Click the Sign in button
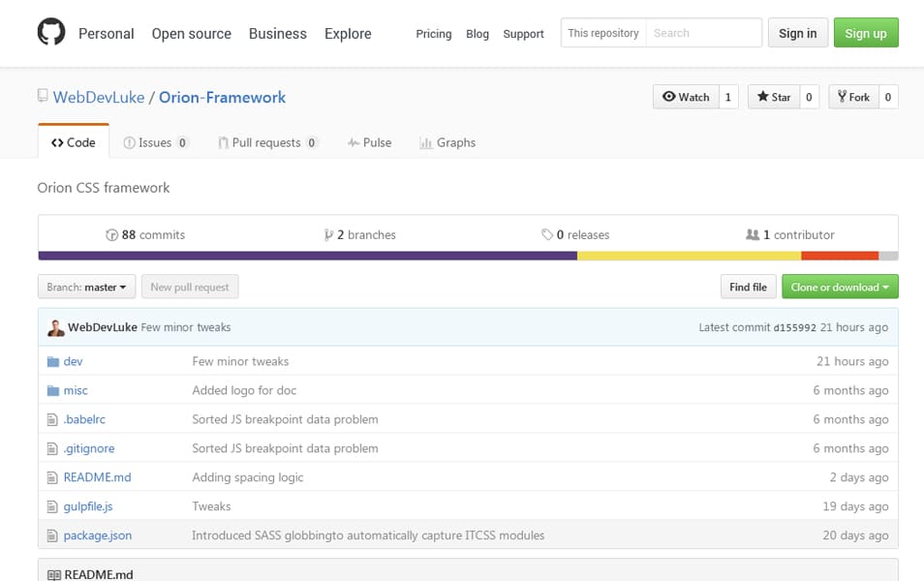The height and width of the screenshot is (581, 924). tap(798, 33)
